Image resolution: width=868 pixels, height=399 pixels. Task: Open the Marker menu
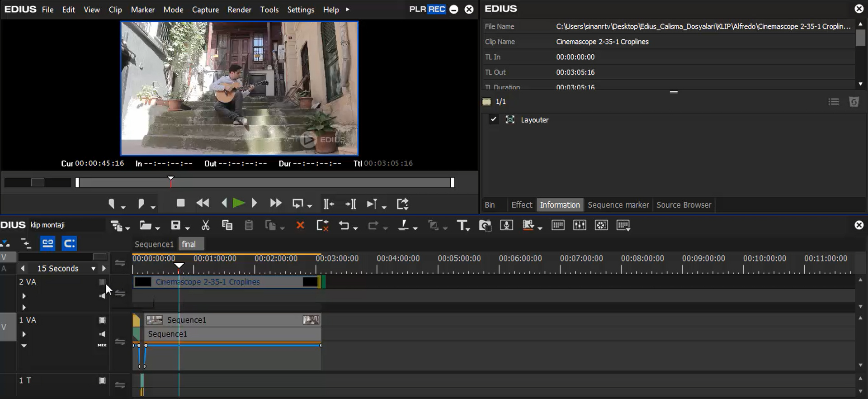coord(143,9)
